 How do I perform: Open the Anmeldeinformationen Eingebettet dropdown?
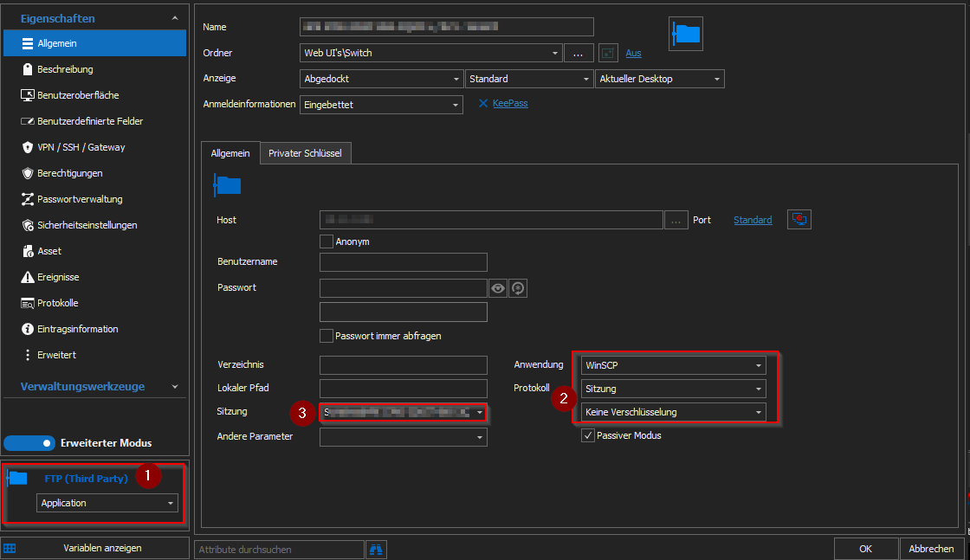tap(381, 105)
